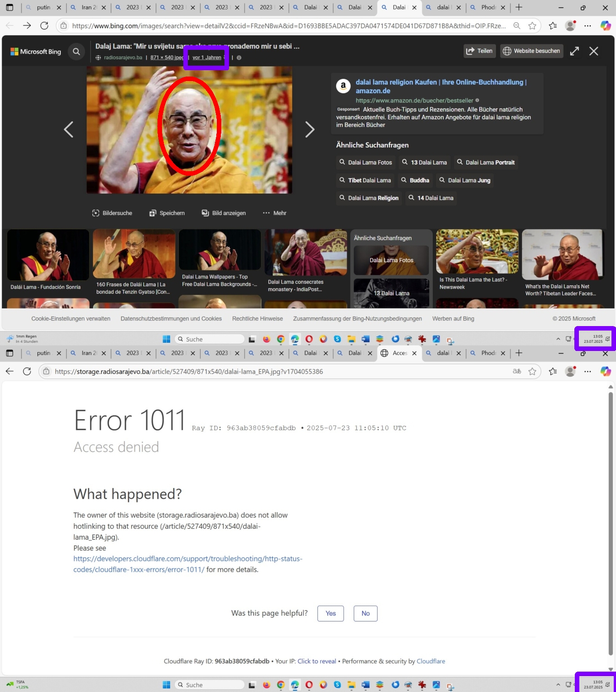Expand the image viewer to fullscreen

pyautogui.click(x=574, y=51)
